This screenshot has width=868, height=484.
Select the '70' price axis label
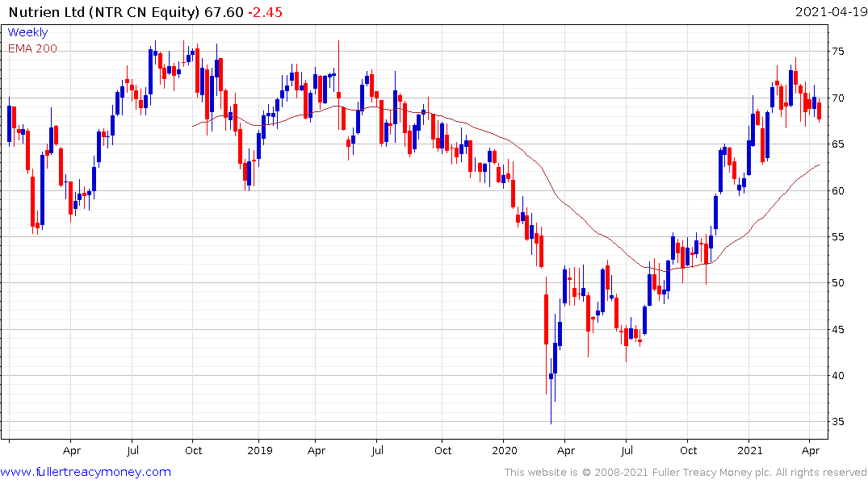click(838, 98)
